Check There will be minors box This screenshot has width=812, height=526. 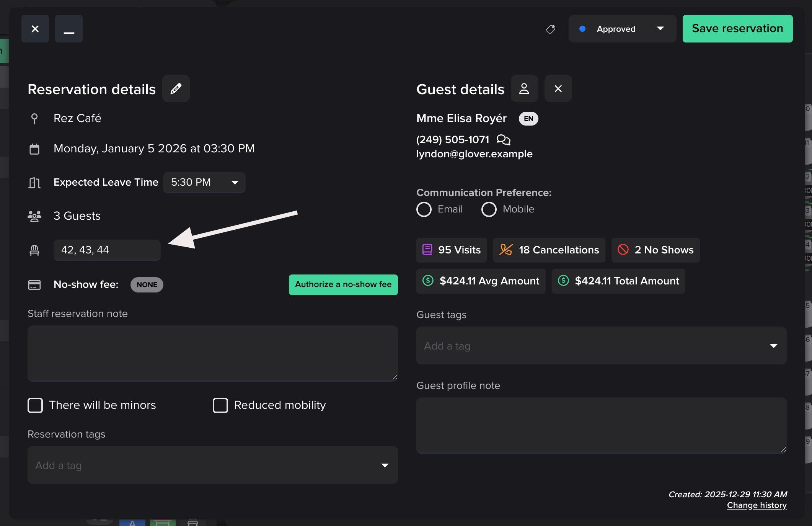(x=35, y=405)
